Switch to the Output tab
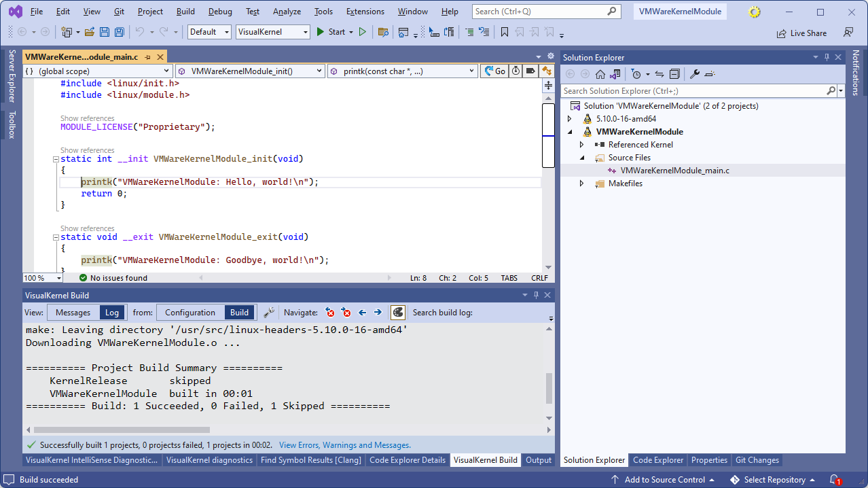Screen dimensions: 868x488 (539, 460)
